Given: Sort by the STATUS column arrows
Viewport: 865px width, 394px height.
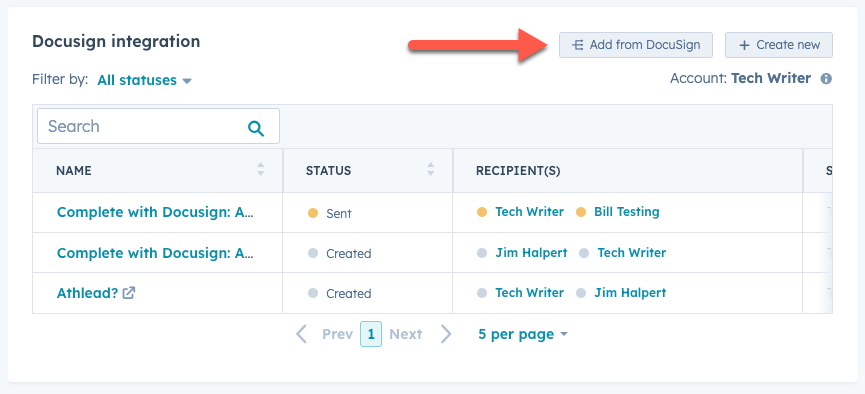Looking at the screenshot, I should point(430,169).
